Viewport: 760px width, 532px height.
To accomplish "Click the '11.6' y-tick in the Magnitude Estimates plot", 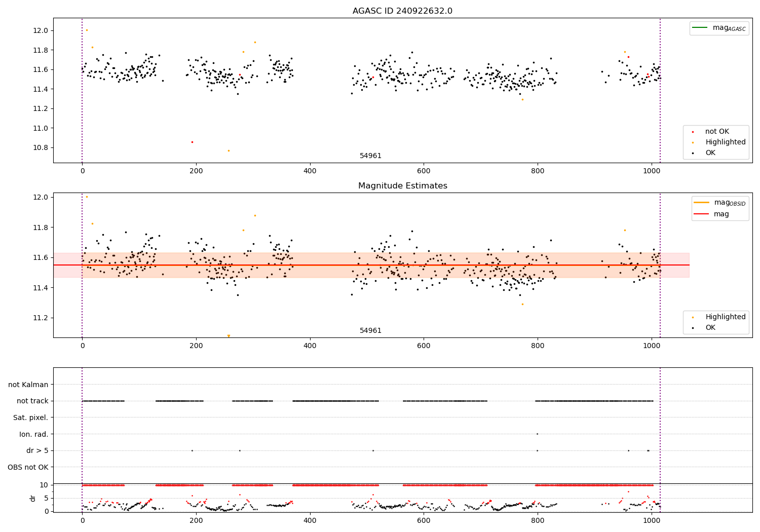I will tap(40, 258).
